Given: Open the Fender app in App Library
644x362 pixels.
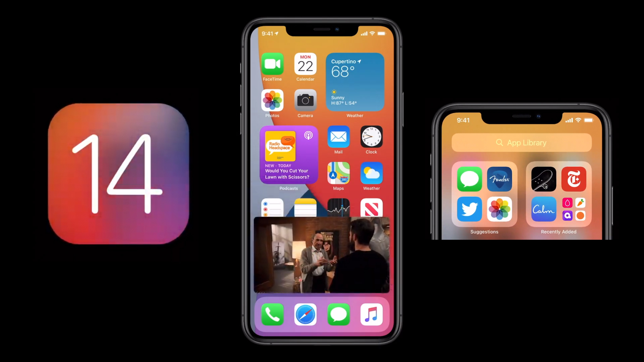Looking at the screenshot, I should coord(499,179).
